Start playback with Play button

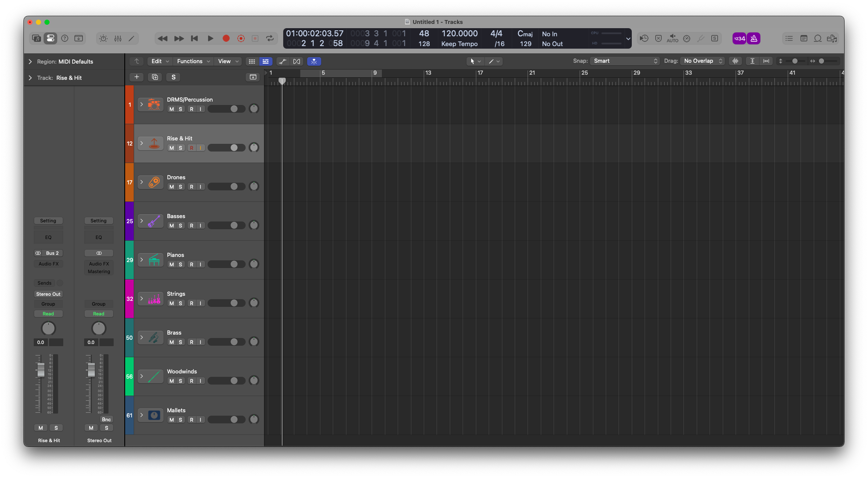[x=210, y=38]
